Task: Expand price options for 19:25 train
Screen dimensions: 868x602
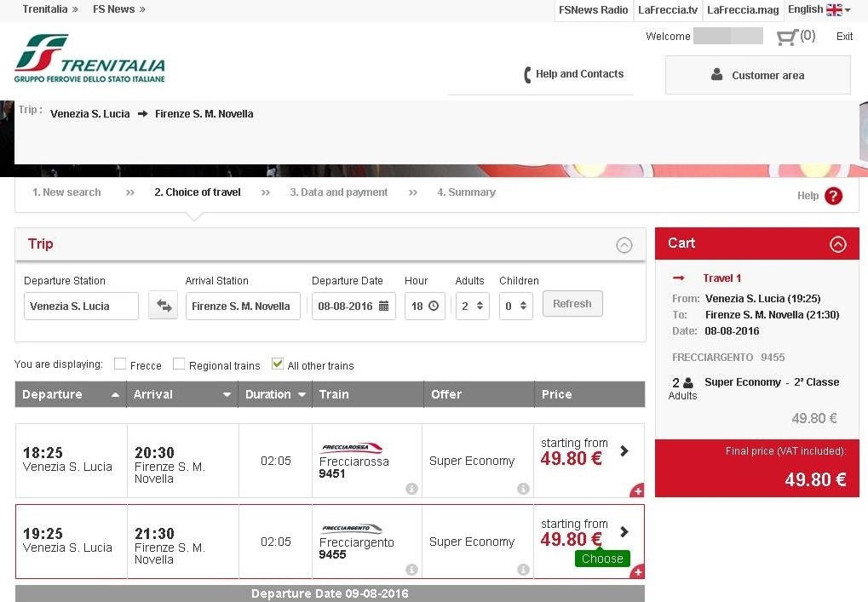Action: click(624, 531)
